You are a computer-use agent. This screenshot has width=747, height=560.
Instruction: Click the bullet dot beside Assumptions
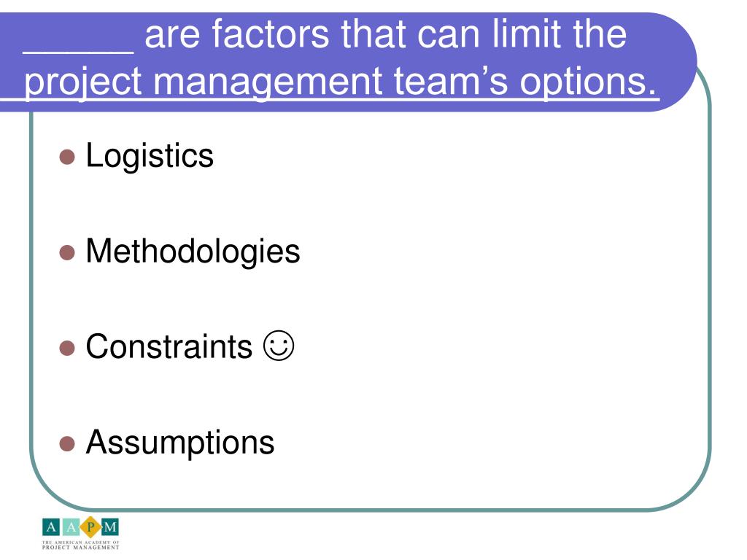(x=67, y=443)
